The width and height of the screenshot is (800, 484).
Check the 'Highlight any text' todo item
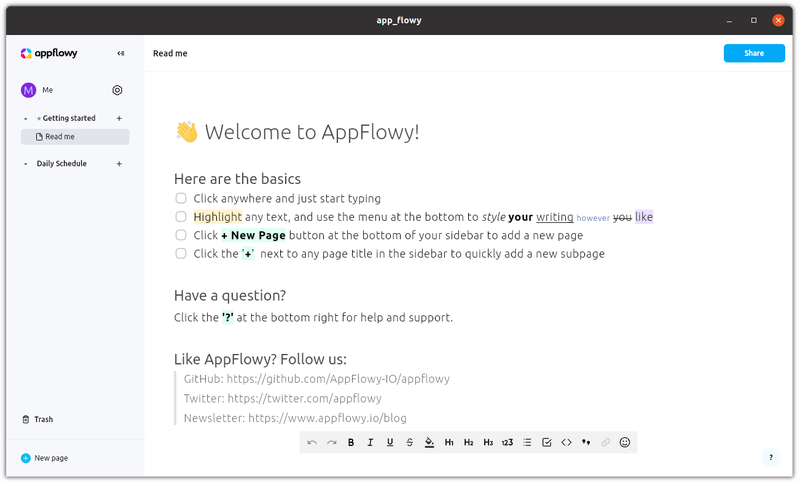(x=181, y=217)
